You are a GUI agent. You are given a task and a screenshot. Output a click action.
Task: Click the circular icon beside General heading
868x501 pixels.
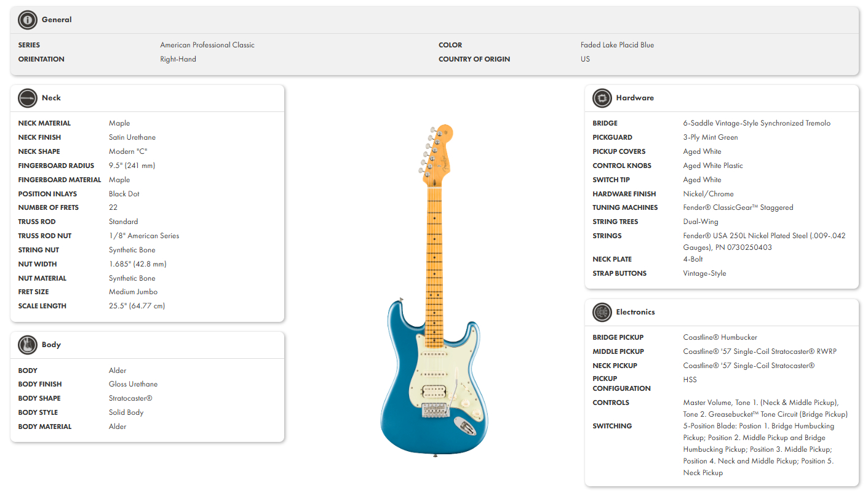click(27, 19)
